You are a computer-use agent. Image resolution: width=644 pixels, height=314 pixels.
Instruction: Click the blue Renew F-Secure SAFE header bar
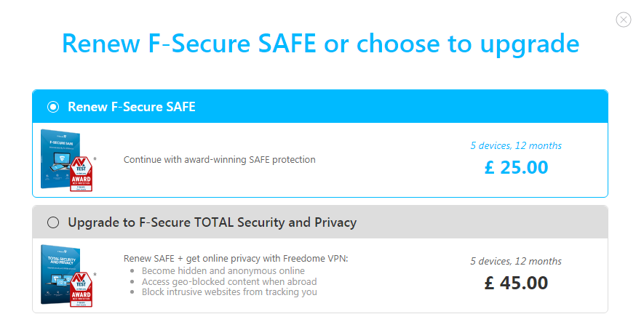[327, 107]
